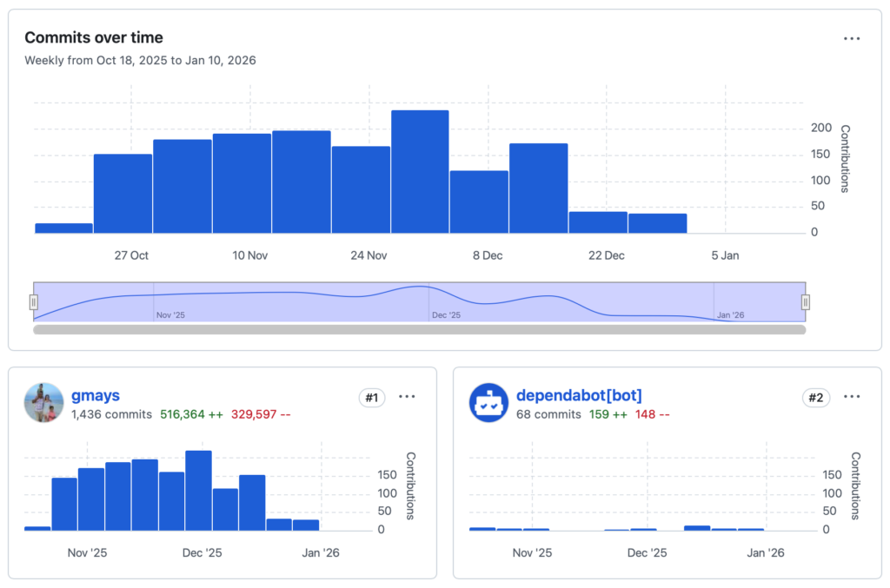Grab the right handle of the range selector
890x588 pixels.
(806, 302)
